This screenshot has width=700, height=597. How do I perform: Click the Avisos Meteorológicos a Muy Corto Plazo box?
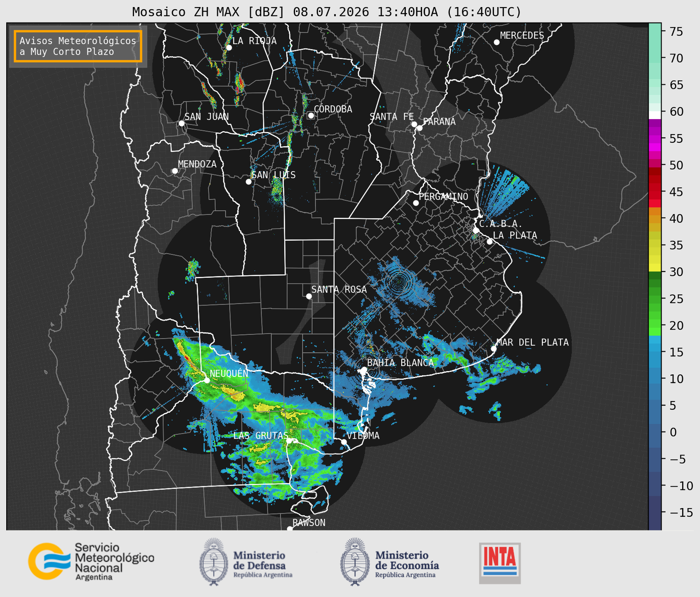(78, 46)
